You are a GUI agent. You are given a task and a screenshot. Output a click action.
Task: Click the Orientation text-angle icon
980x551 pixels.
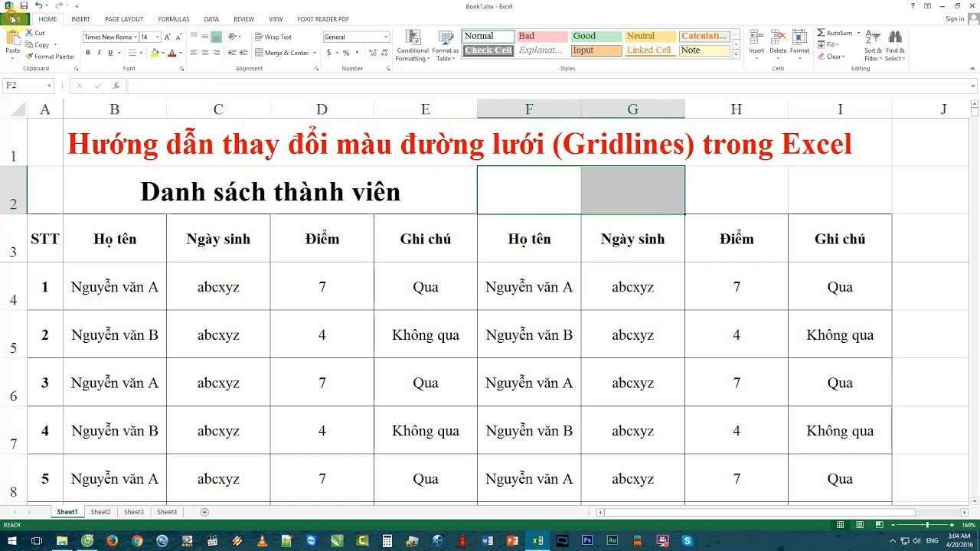[x=233, y=37]
